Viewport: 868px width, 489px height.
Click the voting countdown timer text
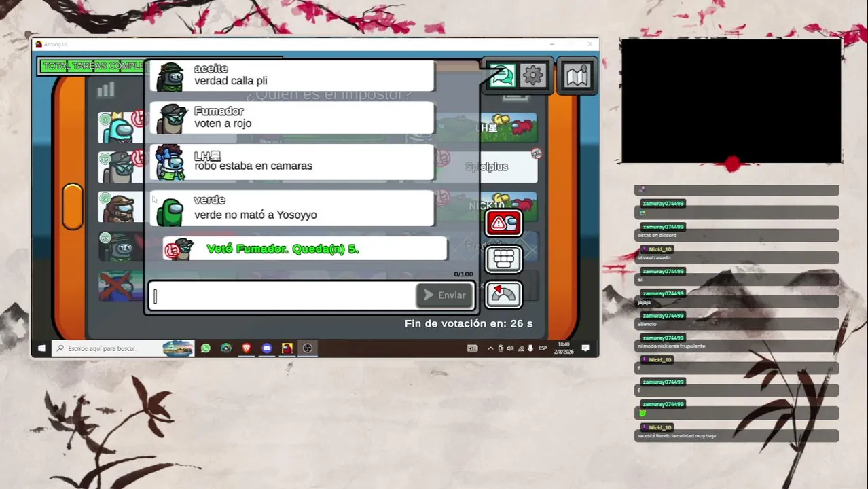[469, 323]
